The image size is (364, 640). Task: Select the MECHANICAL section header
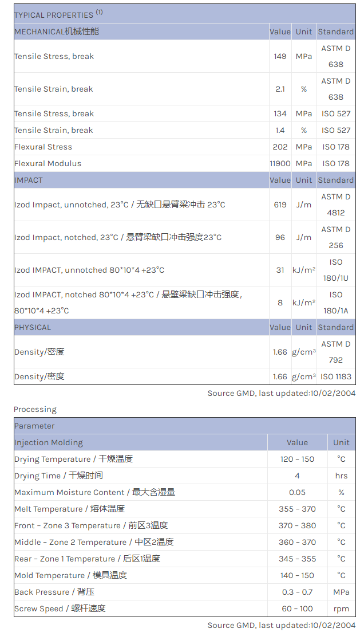point(57,32)
